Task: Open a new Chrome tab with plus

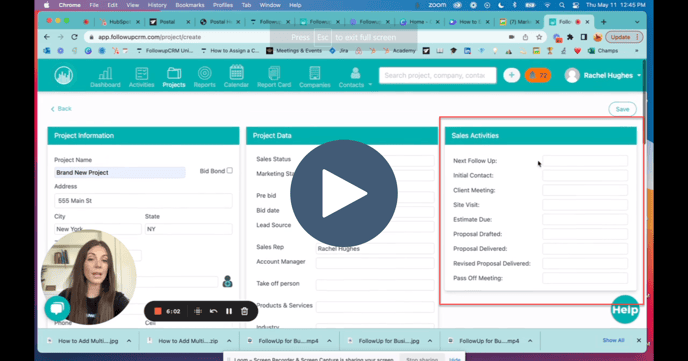Action: coord(603,22)
